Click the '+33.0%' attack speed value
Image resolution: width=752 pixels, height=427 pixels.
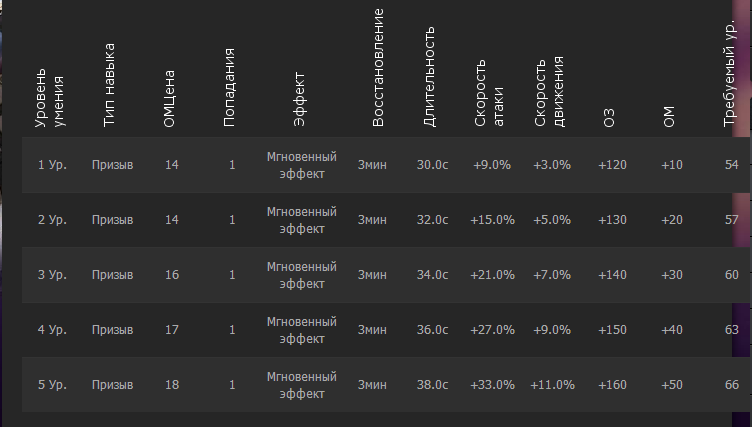click(492, 384)
